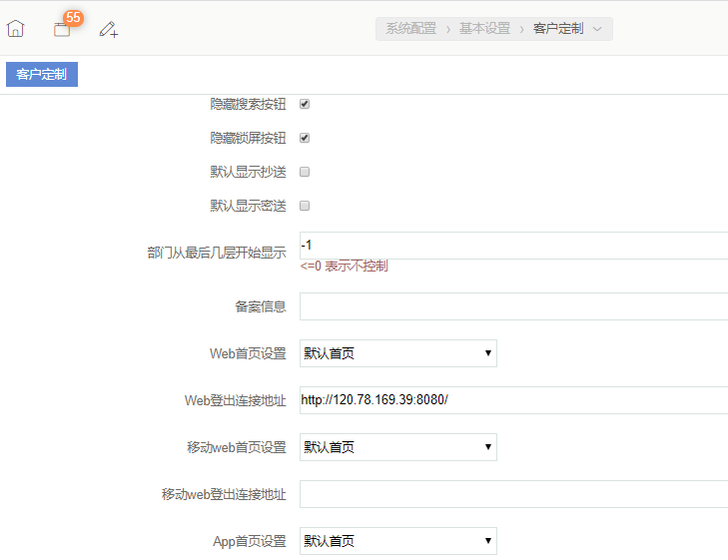Open the App首页设置 dropdown

click(x=397, y=541)
